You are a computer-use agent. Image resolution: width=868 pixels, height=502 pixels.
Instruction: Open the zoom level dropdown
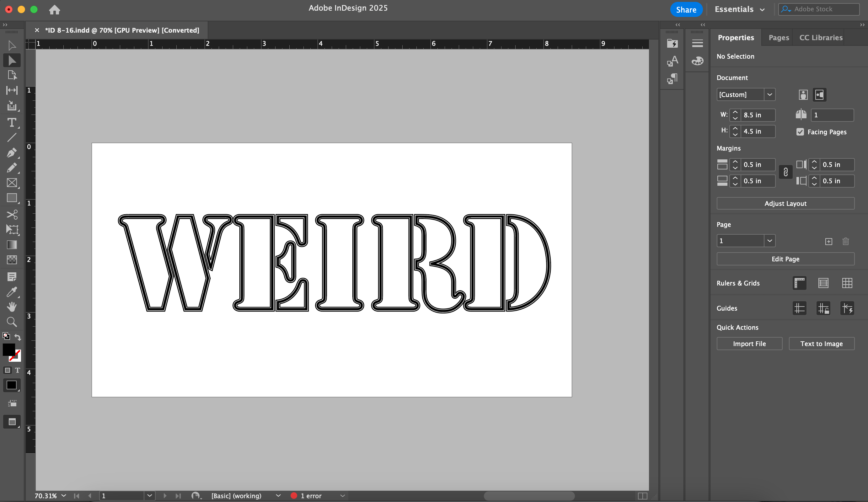64,495
